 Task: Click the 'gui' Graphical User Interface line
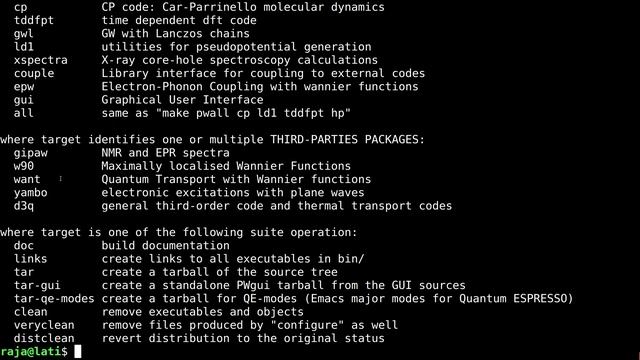click(x=138, y=100)
